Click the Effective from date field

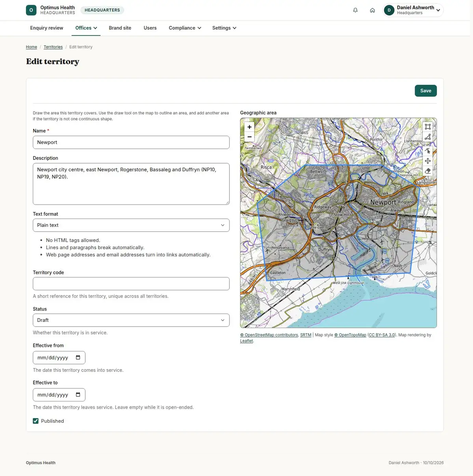59,358
